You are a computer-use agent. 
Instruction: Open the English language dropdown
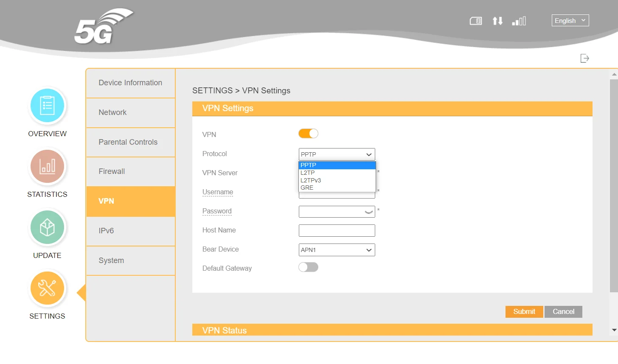click(570, 20)
